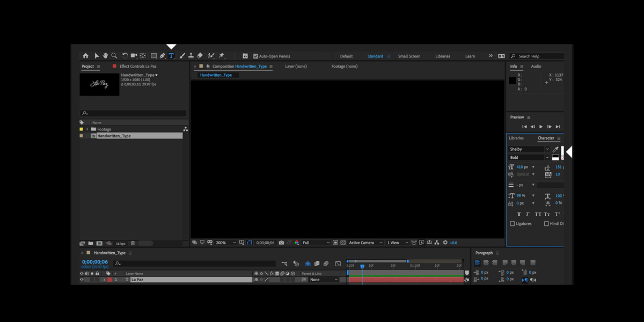The image size is (644, 322).
Task: Apply All Caps text style
Action: (538, 214)
